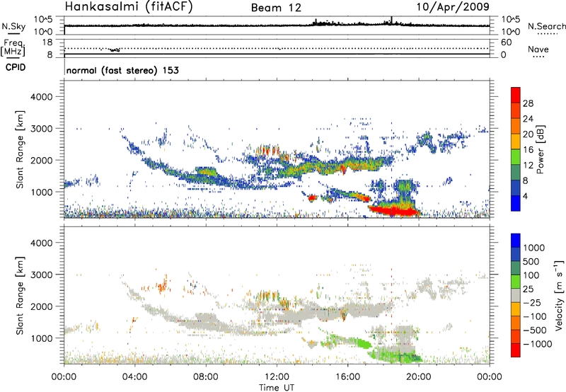Click the -100 value on velocity colorbar
566x392 pixels.
pyautogui.click(x=535, y=316)
